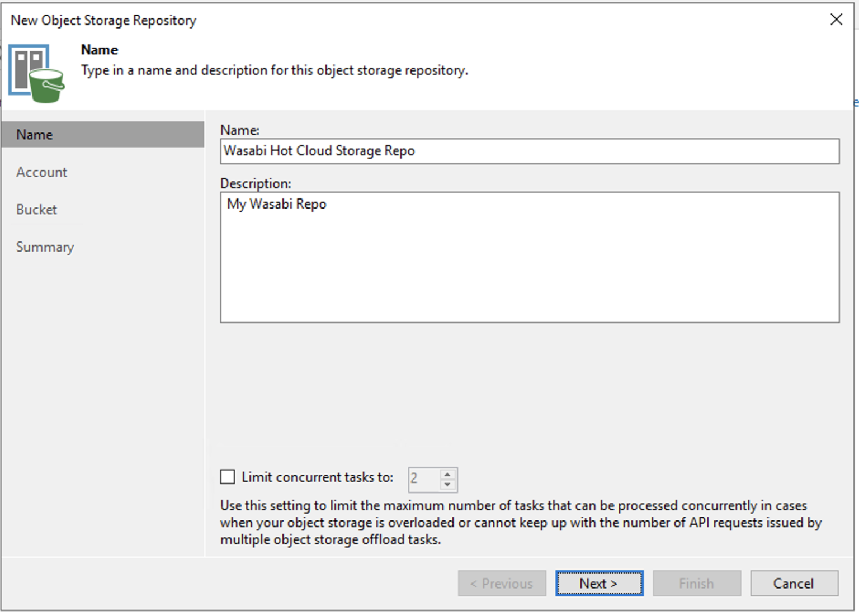859x616 pixels.
Task: Increase concurrent tasks with up arrow
Action: point(447,474)
